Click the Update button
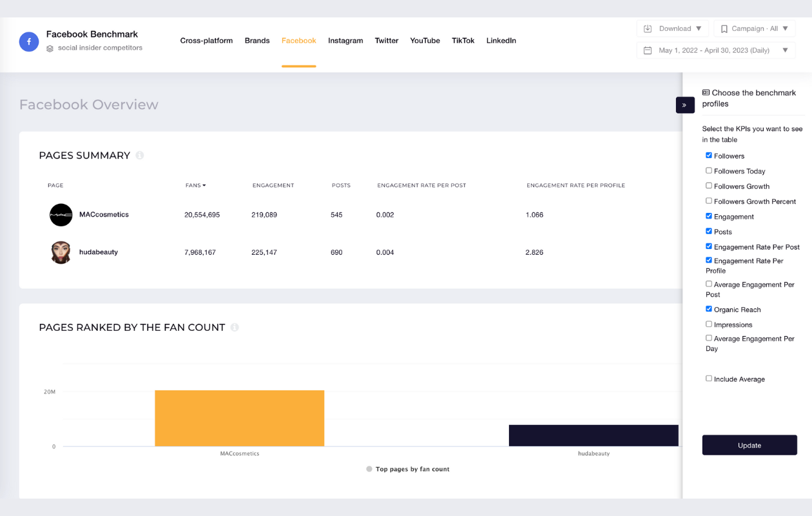 click(749, 445)
